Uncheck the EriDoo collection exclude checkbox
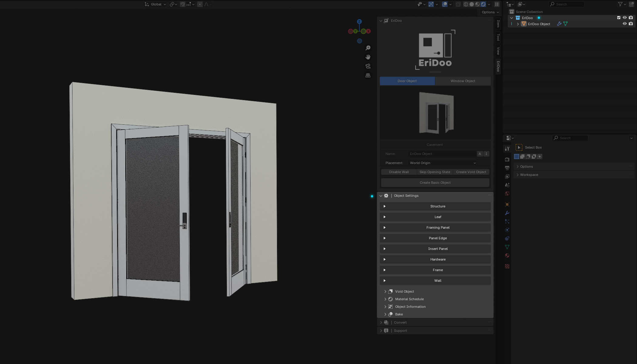This screenshot has height=364, width=637. [619, 18]
